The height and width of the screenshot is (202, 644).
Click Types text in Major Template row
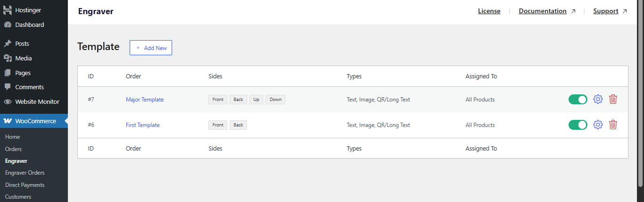(x=378, y=100)
